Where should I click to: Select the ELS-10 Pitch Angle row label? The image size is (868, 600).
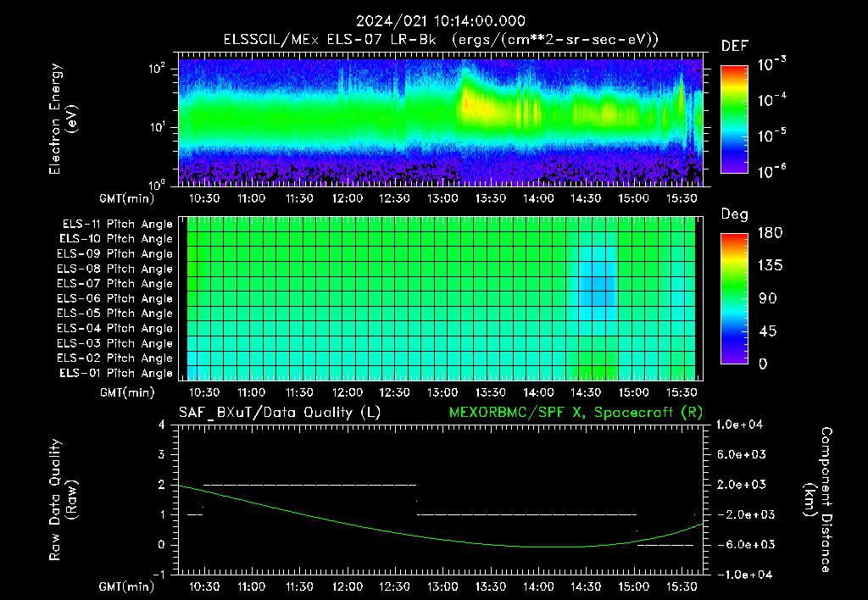tap(116, 239)
